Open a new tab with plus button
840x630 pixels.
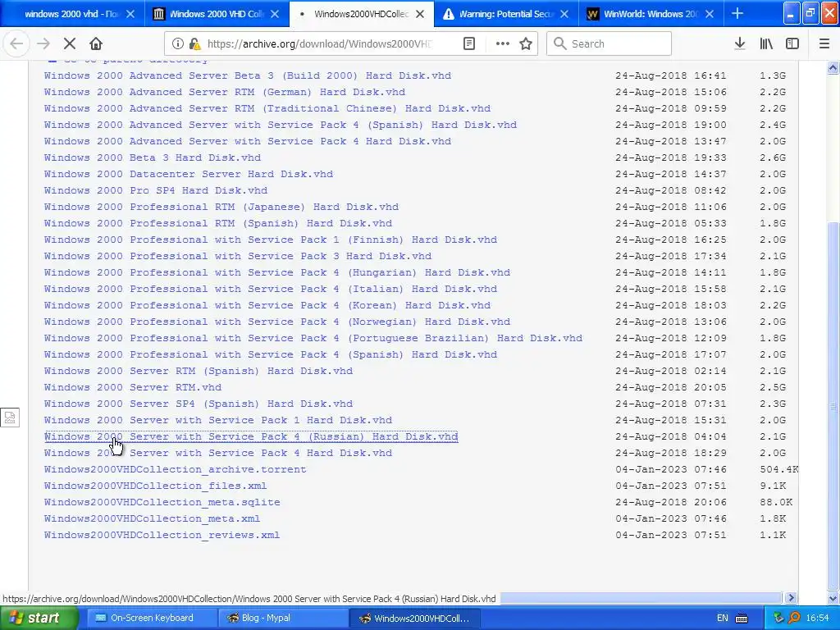pyautogui.click(x=737, y=13)
